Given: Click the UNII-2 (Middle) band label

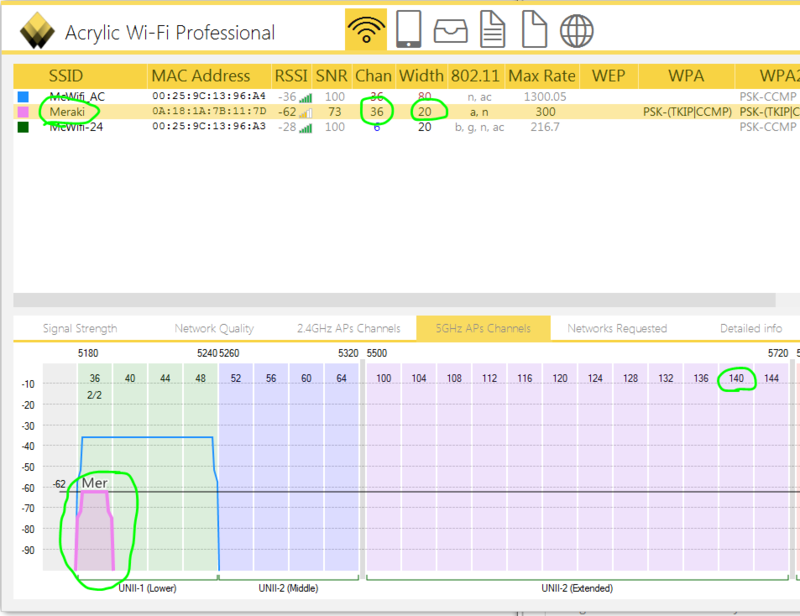Looking at the screenshot, I should 288,588.
